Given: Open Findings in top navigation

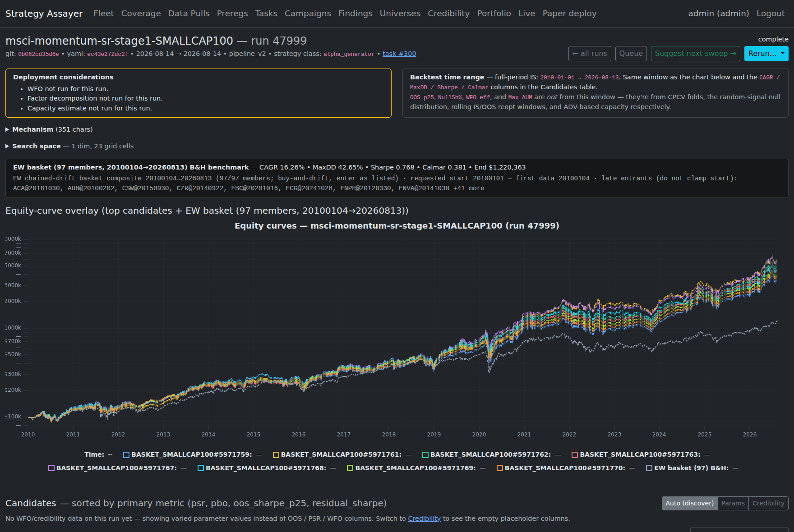Looking at the screenshot, I should pyautogui.click(x=355, y=14).
